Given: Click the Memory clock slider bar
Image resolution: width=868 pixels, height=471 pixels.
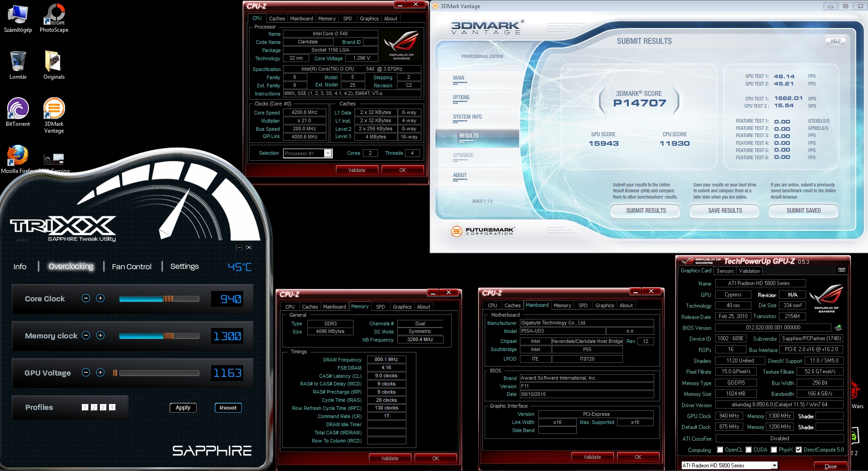Looking at the screenshot, I should pos(159,336).
